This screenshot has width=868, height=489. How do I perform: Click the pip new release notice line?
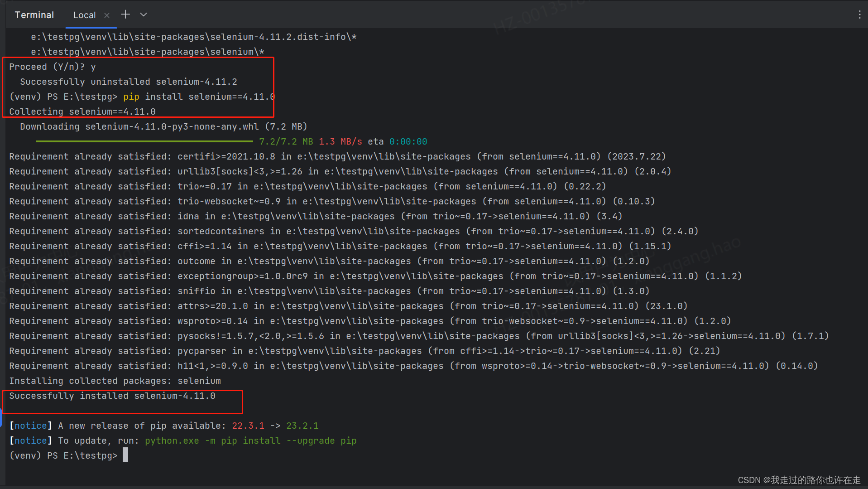tap(164, 426)
